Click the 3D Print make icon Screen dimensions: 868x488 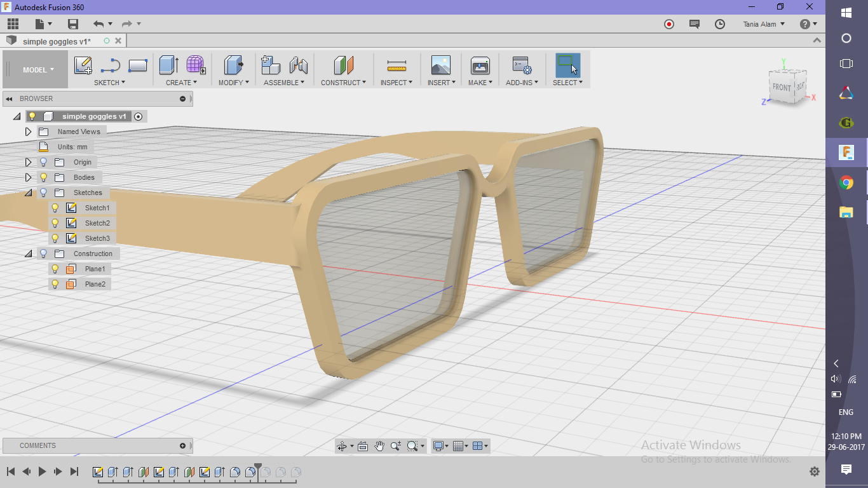480,65
